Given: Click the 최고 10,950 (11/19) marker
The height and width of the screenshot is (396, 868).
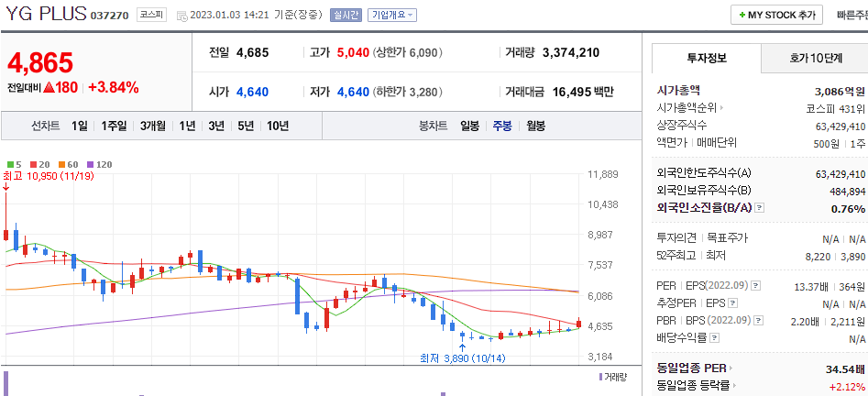Looking at the screenshot, I should pos(49,176).
